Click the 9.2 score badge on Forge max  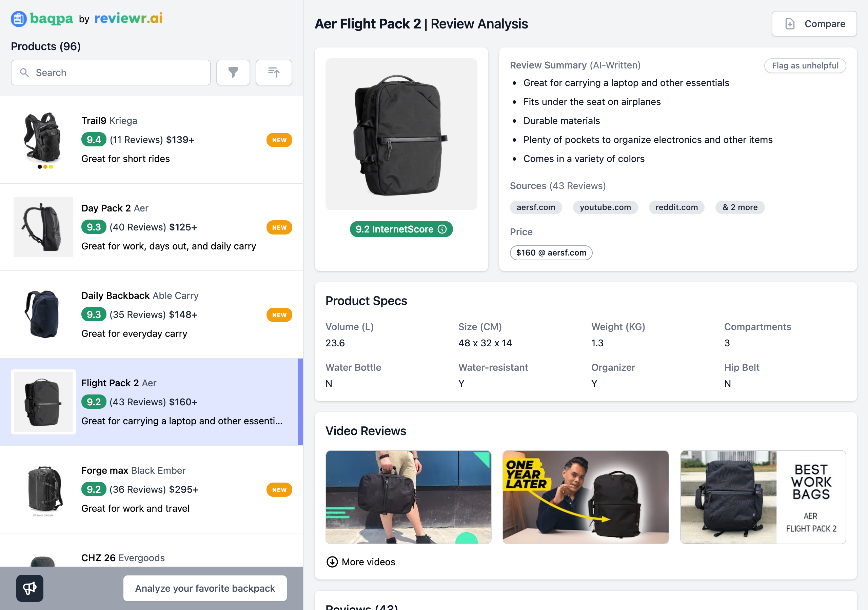tap(94, 489)
